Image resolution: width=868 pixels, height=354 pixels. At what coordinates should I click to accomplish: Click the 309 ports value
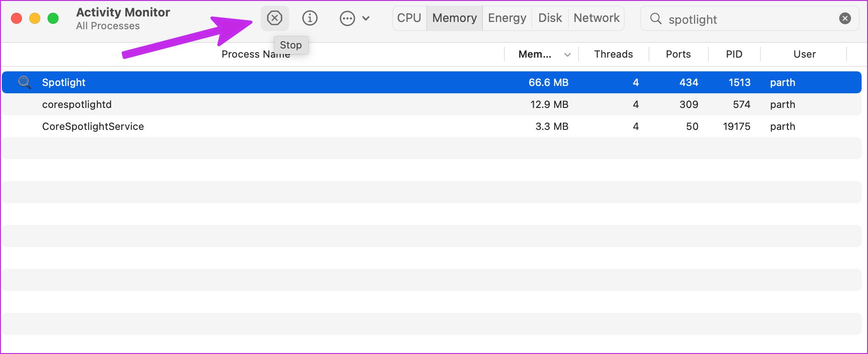click(x=689, y=104)
